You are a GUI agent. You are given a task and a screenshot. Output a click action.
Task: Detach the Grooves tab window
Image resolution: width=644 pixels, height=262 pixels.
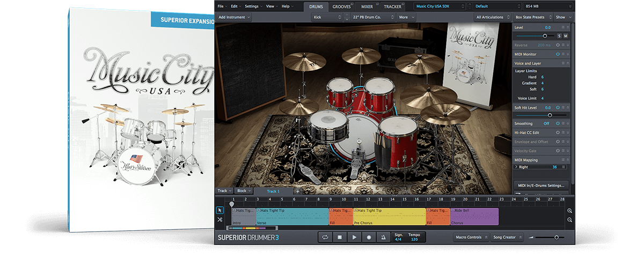[352, 4]
